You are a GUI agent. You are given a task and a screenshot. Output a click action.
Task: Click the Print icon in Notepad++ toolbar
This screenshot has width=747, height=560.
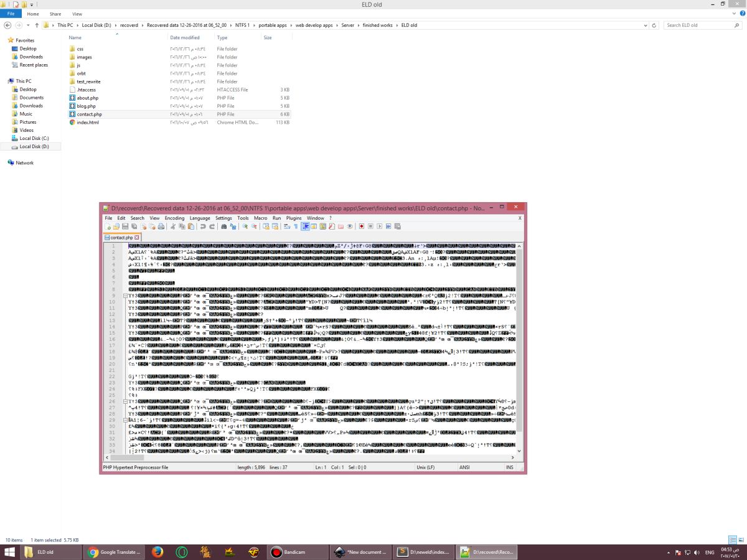click(x=161, y=226)
